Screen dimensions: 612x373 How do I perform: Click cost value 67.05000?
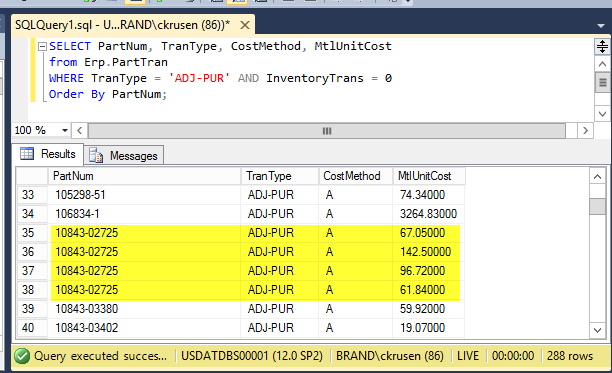pos(428,233)
